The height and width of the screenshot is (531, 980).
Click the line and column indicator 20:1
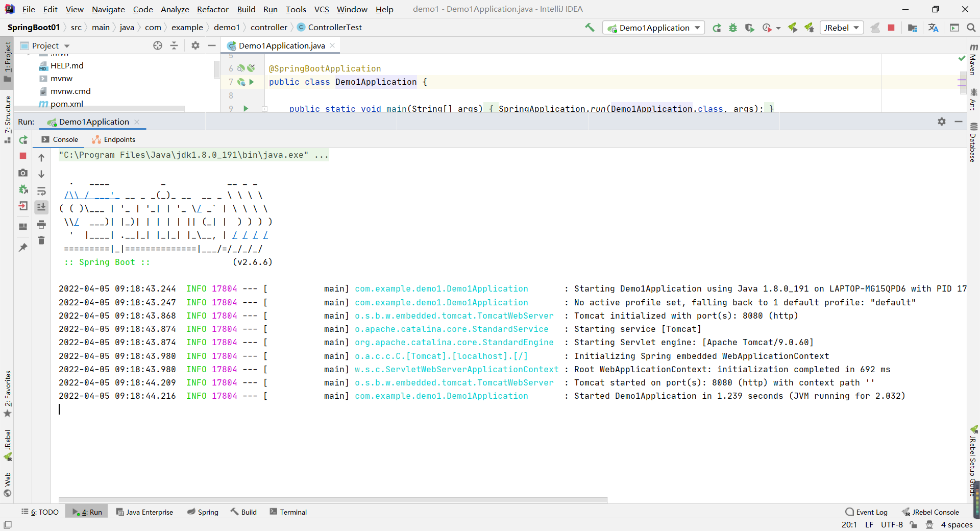(849, 524)
